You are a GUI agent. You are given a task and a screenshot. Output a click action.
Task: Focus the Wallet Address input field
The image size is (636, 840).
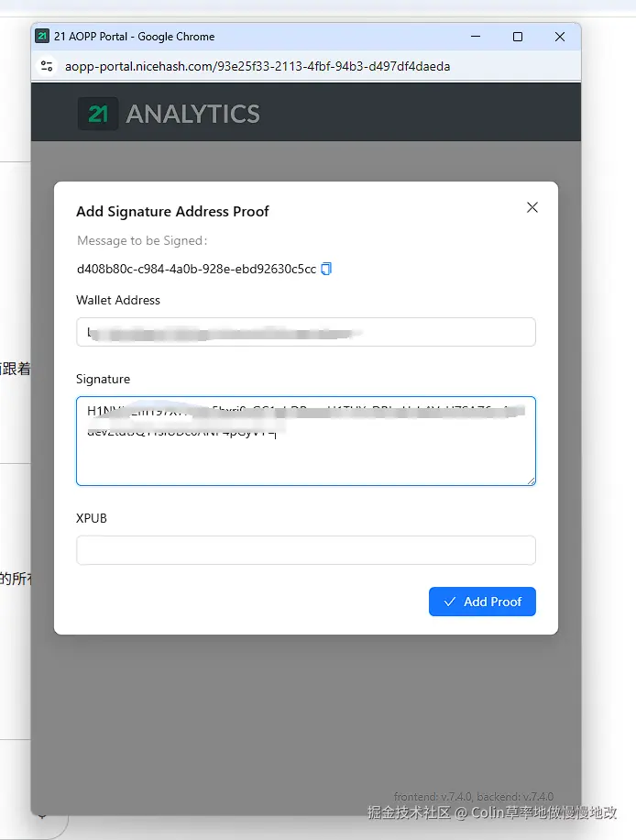click(x=305, y=332)
